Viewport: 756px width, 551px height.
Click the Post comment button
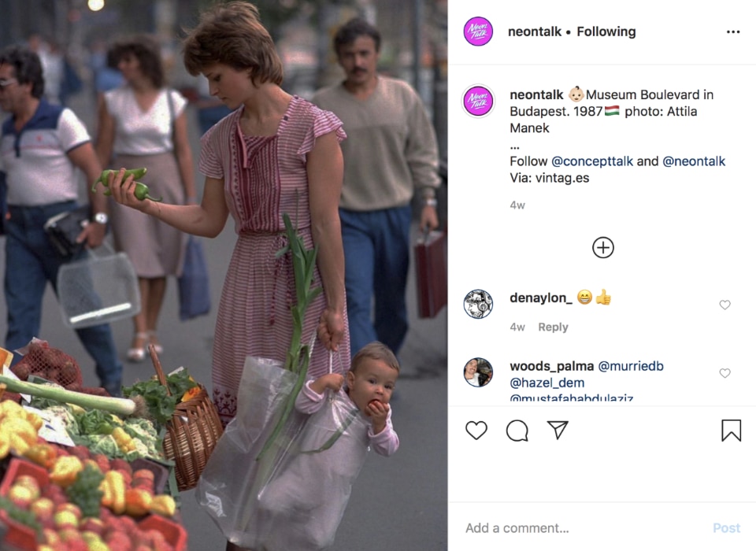pos(726,528)
